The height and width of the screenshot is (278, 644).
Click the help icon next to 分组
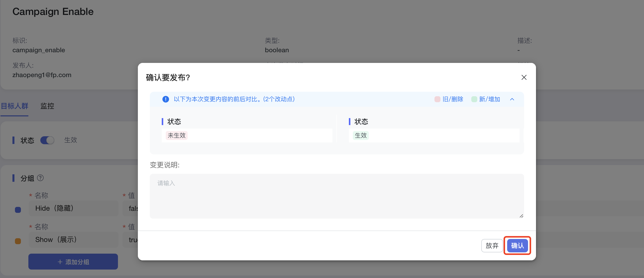pos(40,178)
